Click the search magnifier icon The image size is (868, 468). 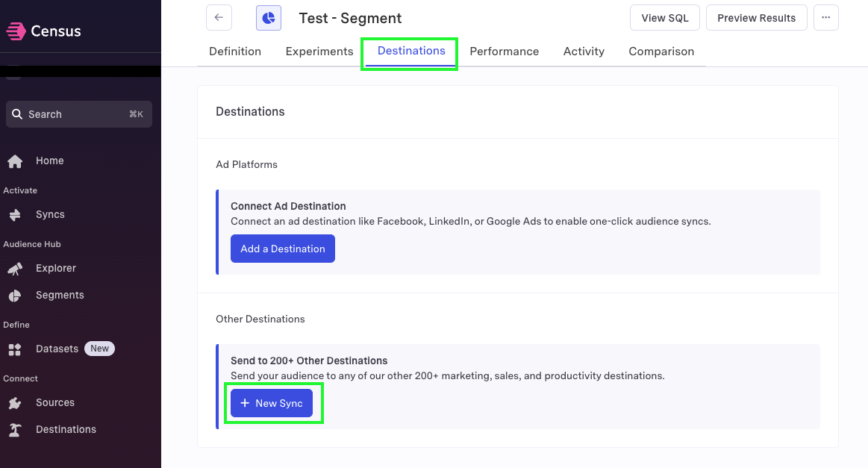pos(17,114)
